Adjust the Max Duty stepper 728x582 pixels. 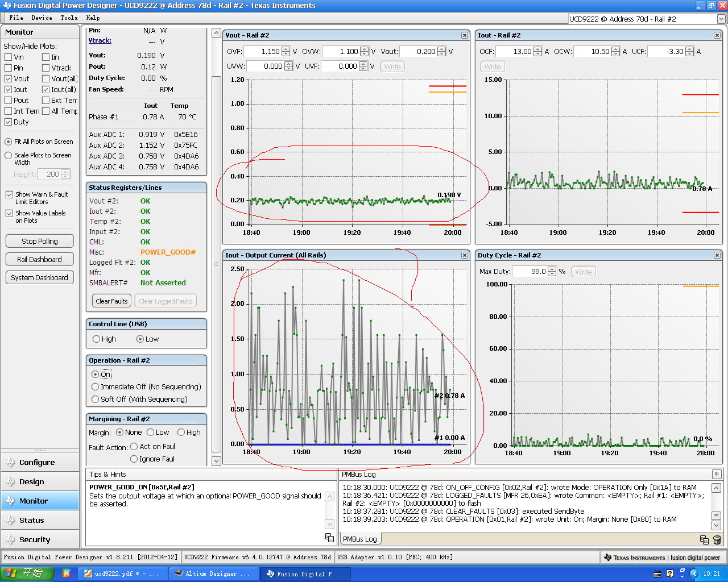(552, 271)
